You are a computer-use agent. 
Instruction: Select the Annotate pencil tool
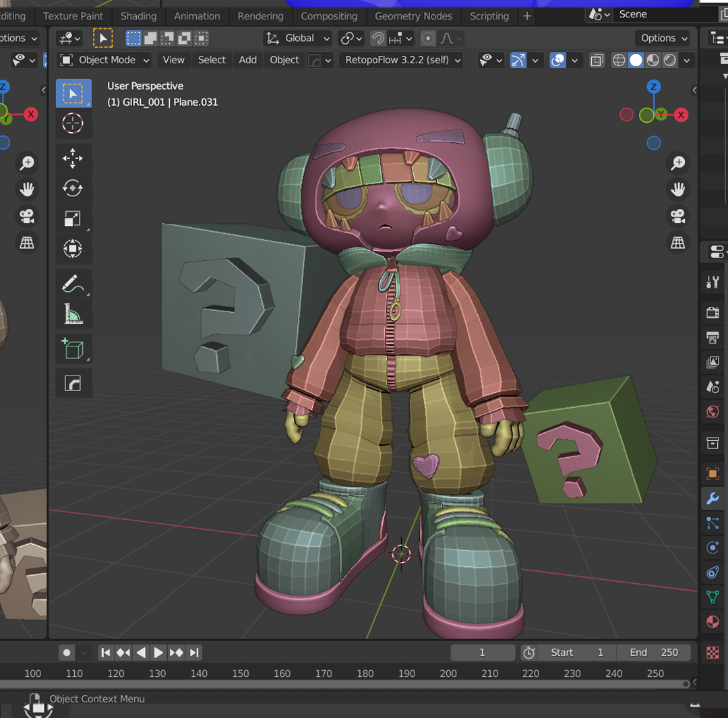point(73,283)
